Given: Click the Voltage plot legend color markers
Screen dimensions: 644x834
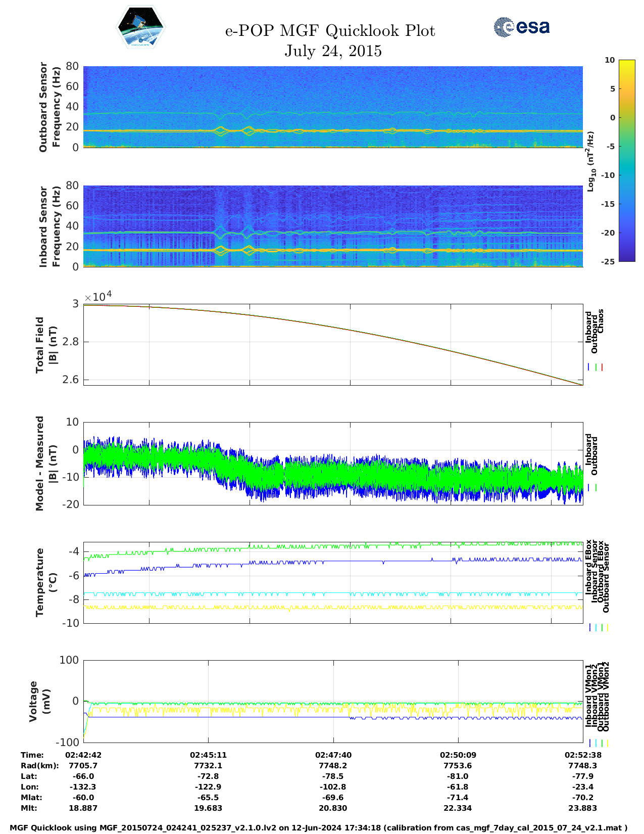Looking at the screenshot, I should click(x=598, y=743).
